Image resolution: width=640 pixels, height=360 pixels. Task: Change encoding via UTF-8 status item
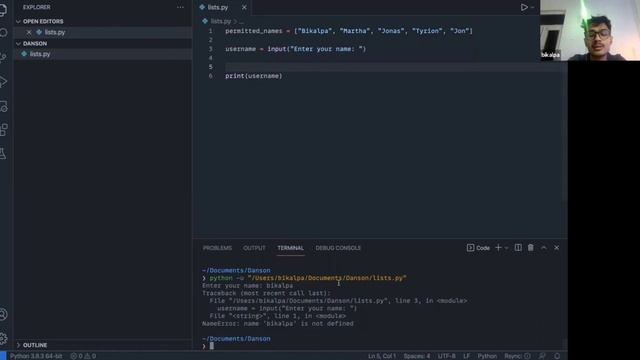tap(447, 356)
